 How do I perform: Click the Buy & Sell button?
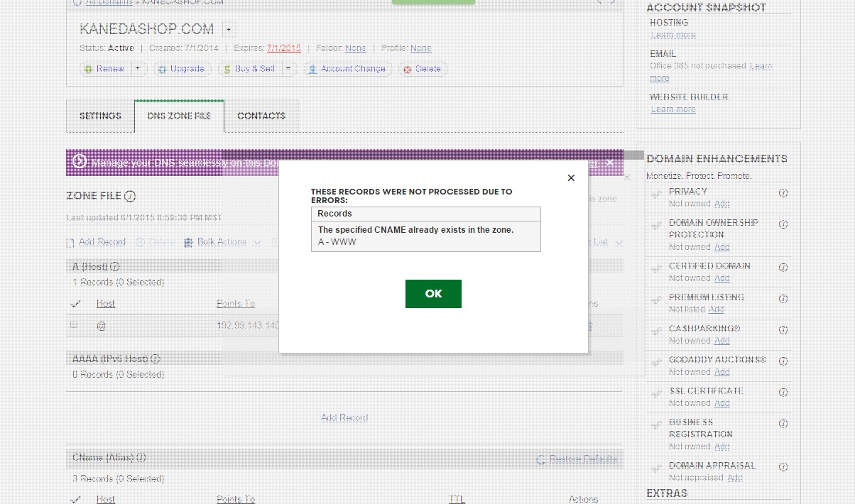pyautogui.click(x=249, y=69)
